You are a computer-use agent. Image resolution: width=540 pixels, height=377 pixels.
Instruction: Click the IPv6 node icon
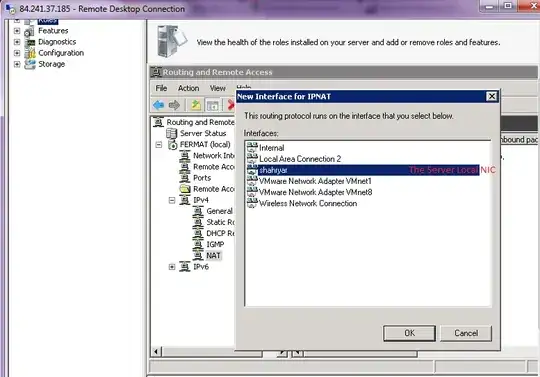(185, 267)
